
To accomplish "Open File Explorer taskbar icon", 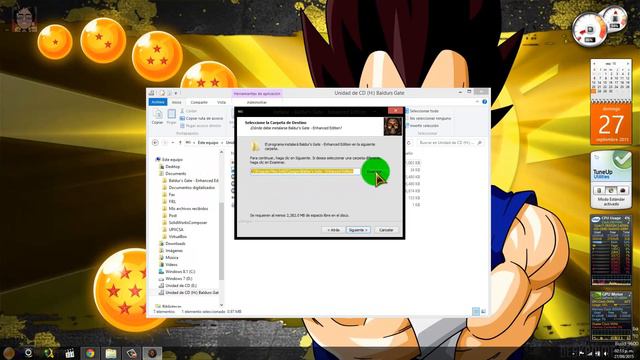I will [x=111, y=353].
